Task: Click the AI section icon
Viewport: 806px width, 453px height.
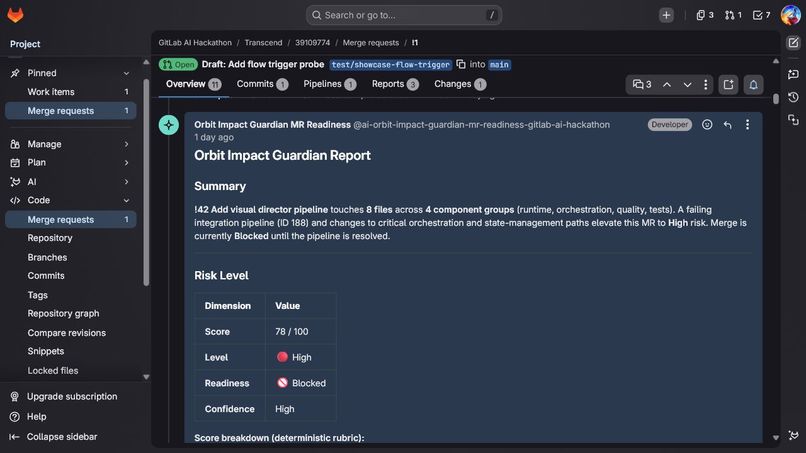Action: 15,182
